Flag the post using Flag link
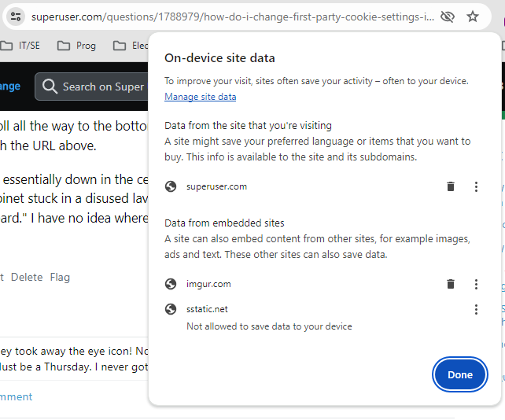Image resolution: width=505 pixels, height=420 pixels. [x=60, y=277]
